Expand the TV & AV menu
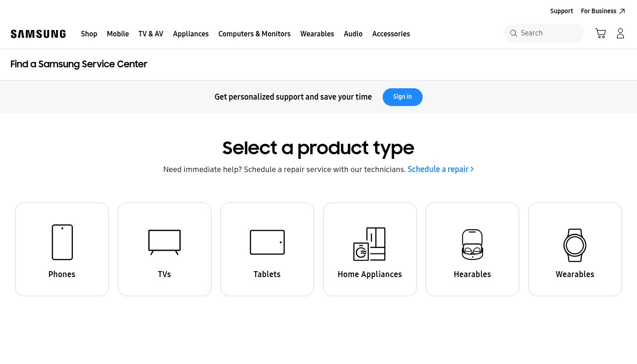 [151, 34]
